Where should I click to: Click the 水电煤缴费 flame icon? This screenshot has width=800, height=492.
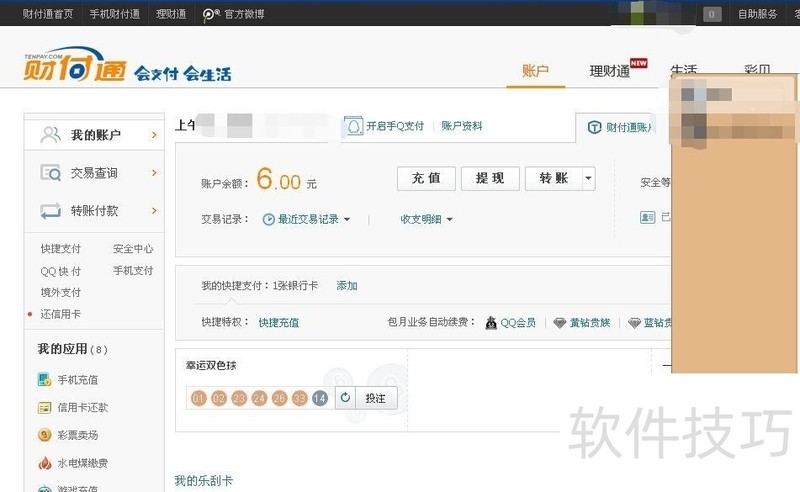coord(44,463)
